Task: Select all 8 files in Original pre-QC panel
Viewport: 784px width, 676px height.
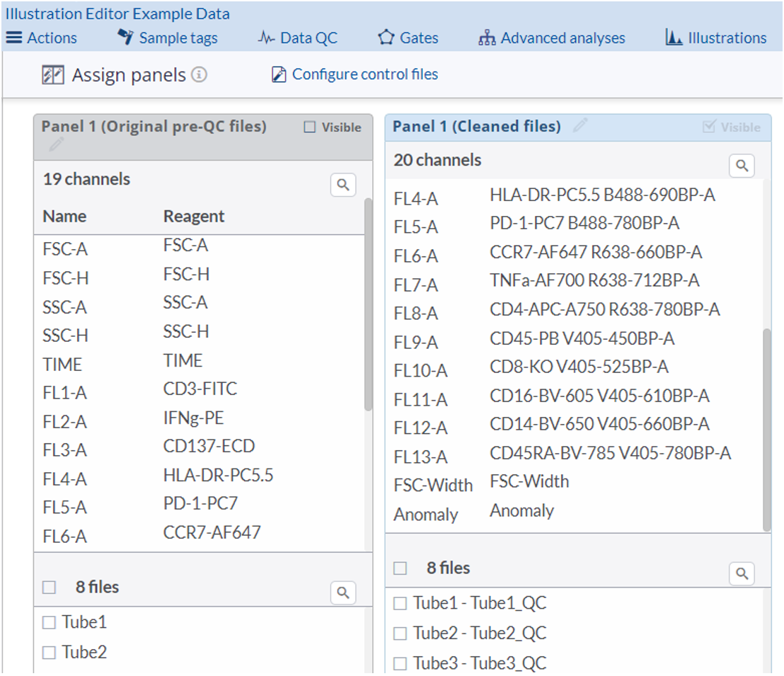Action: point(49,587)
